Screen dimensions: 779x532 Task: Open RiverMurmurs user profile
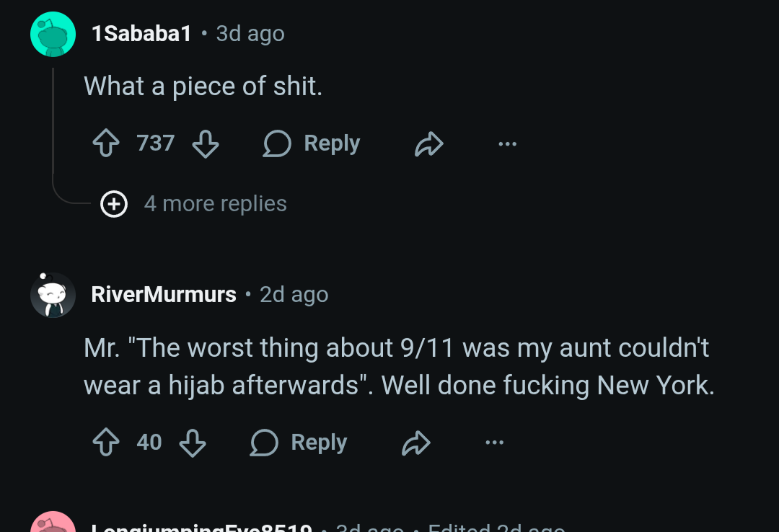click(x=164, y=295)
